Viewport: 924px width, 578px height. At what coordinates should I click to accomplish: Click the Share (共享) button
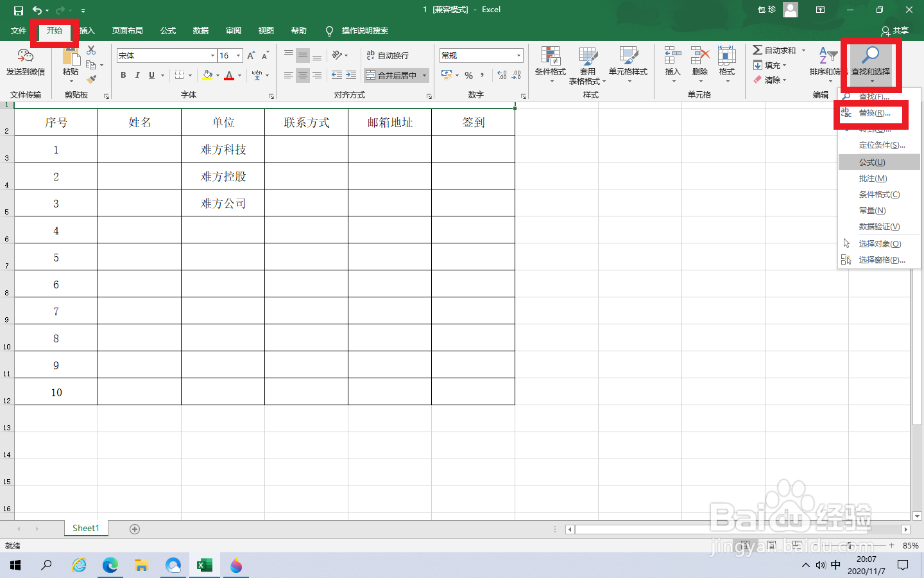(x=894, y=31)
